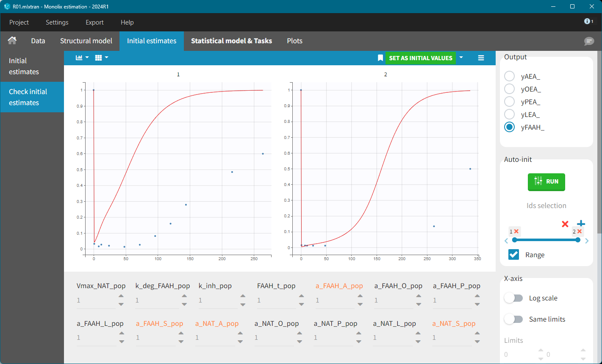
Task: Expand the Set as initial values dropdown arrow
Action: pyautogui.click(x=461, y=58)
